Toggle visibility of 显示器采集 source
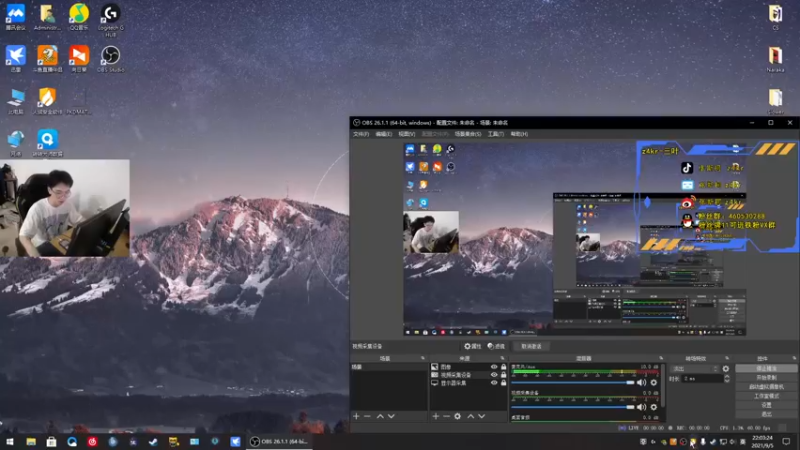The height and width of the screenshot is (450, 800). pyautogui.click(x=494, y=383)
